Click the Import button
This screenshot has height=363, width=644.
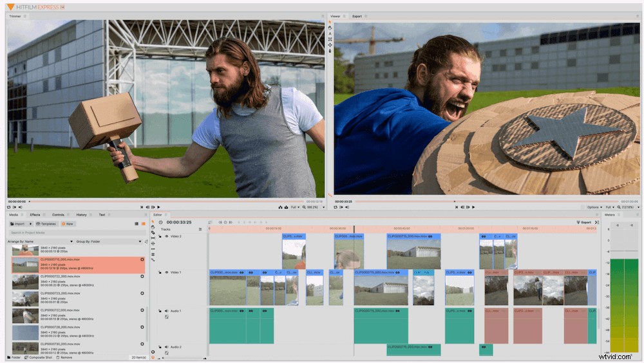tap(18, 224)
